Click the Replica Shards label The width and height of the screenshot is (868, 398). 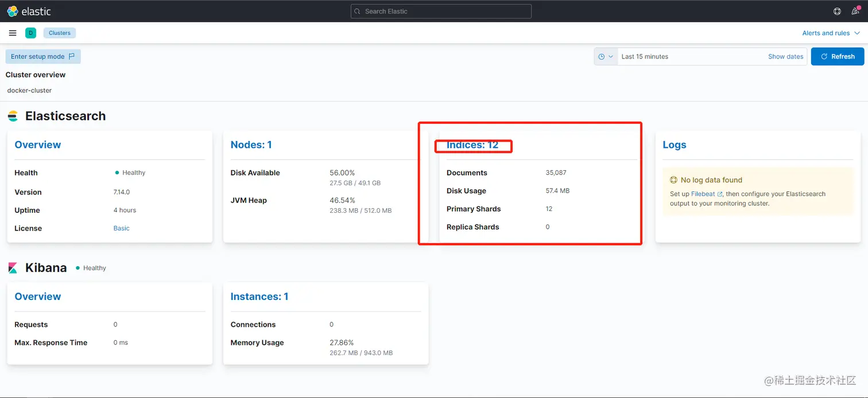click(x=473, y=227)
